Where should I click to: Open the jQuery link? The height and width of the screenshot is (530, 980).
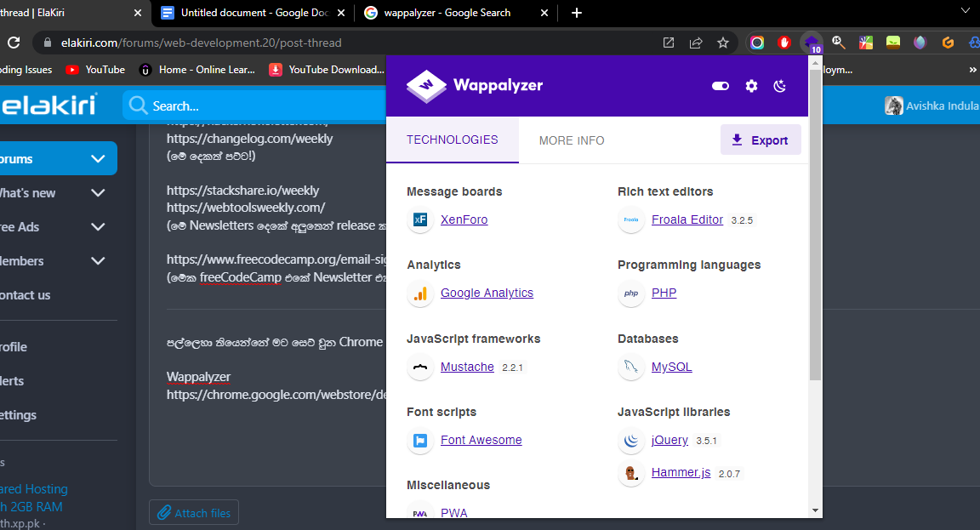point(669,440)
